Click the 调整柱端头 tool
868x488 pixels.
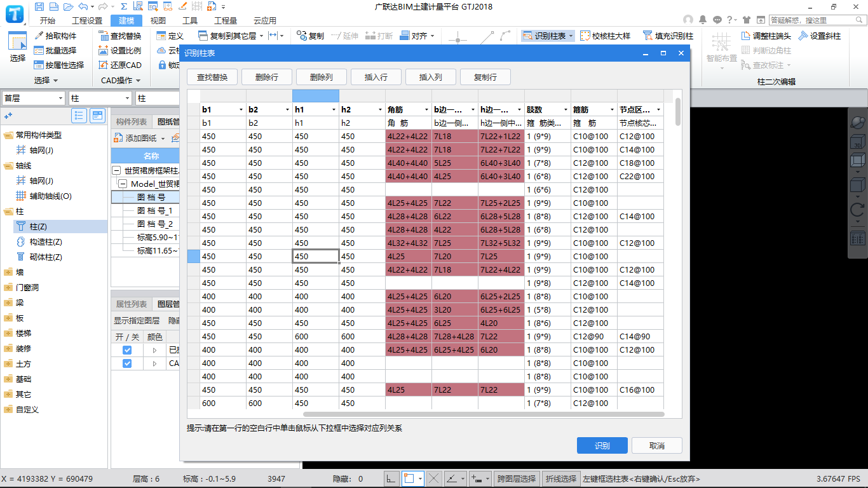click(x=766, y=36)
